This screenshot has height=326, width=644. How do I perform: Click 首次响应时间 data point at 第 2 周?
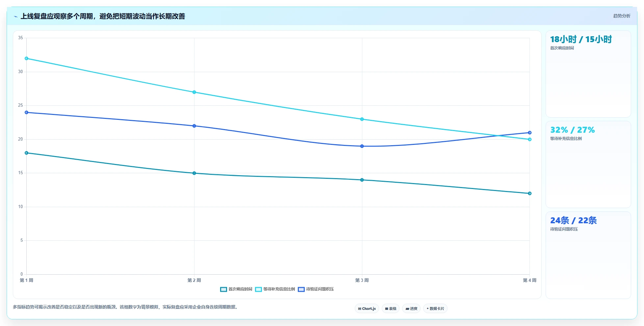(x=194, y=173)
